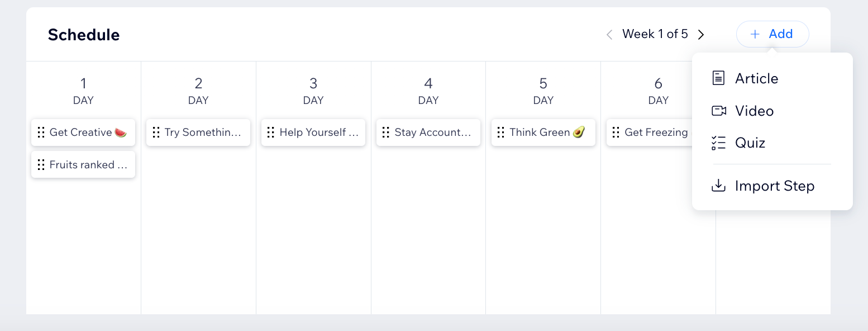Select Import Step menu option
This screenshot has height=331, width=868.
coord(774,186)
